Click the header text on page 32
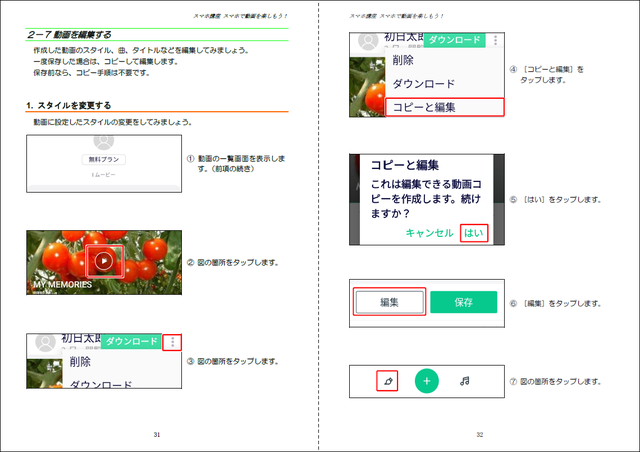 396,16
